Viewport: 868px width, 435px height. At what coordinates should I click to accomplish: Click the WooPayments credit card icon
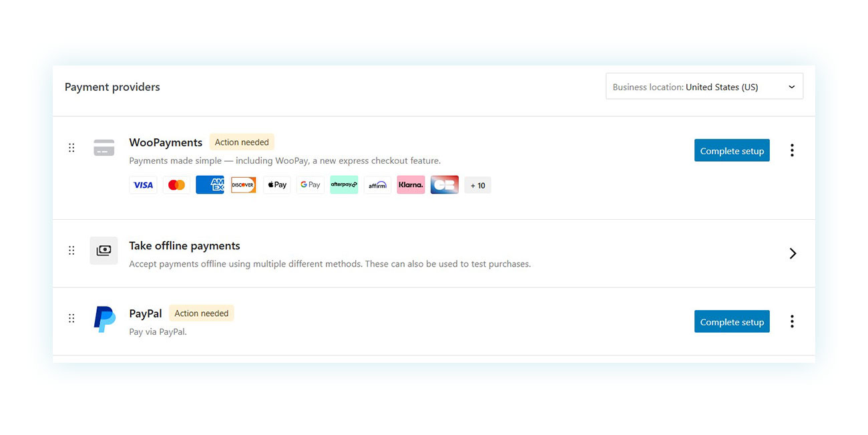click(103, 148)
